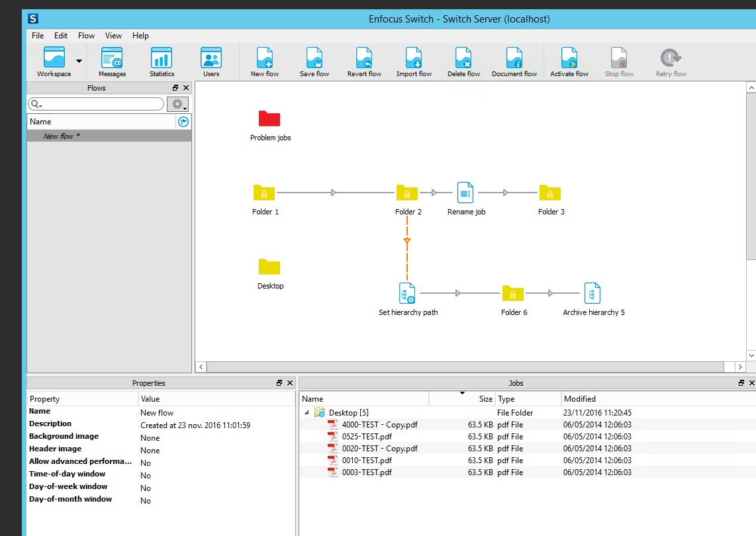Select the Archive hierarchy 5 element
Viewport: 756px width, 536px height.
[592, 293]
